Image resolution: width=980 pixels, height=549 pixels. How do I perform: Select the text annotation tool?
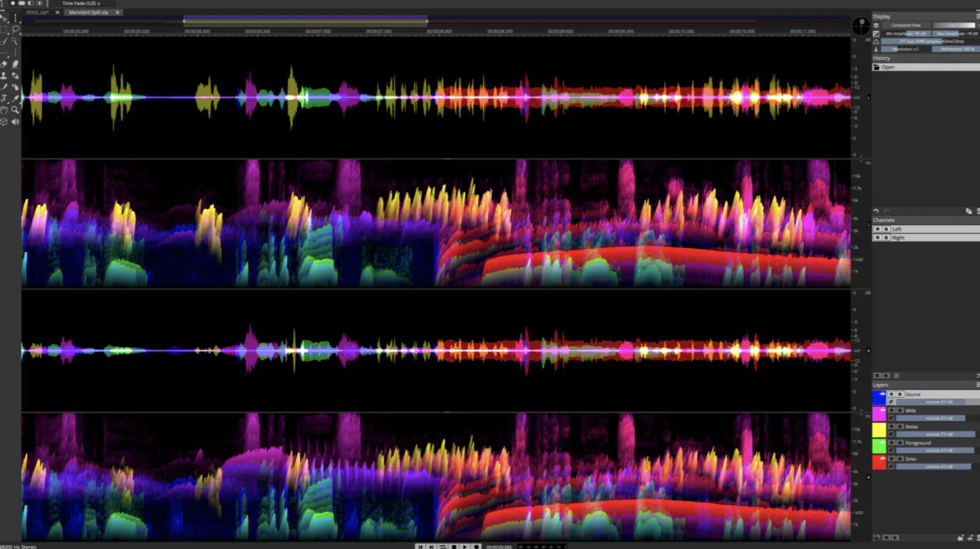coord(4,98)
